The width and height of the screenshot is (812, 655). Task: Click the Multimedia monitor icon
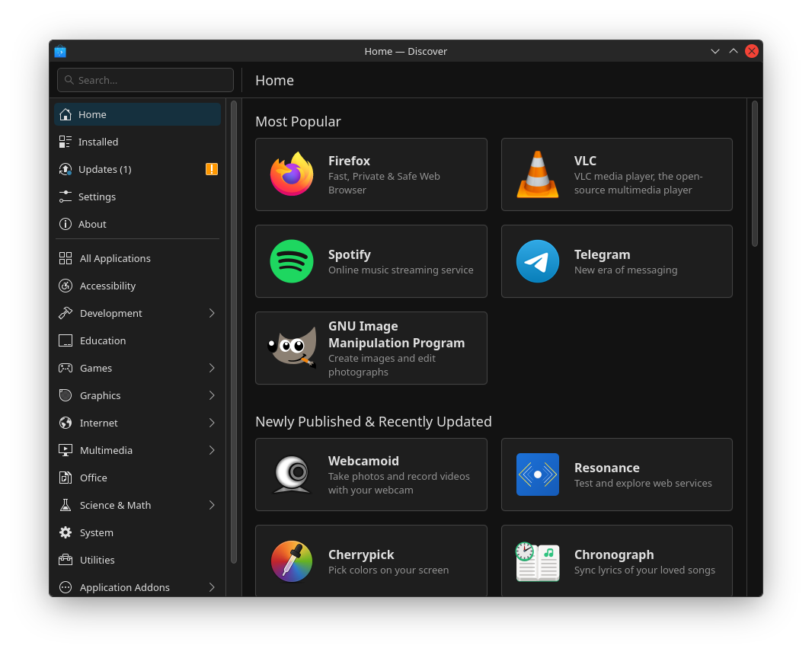point(66,450)
